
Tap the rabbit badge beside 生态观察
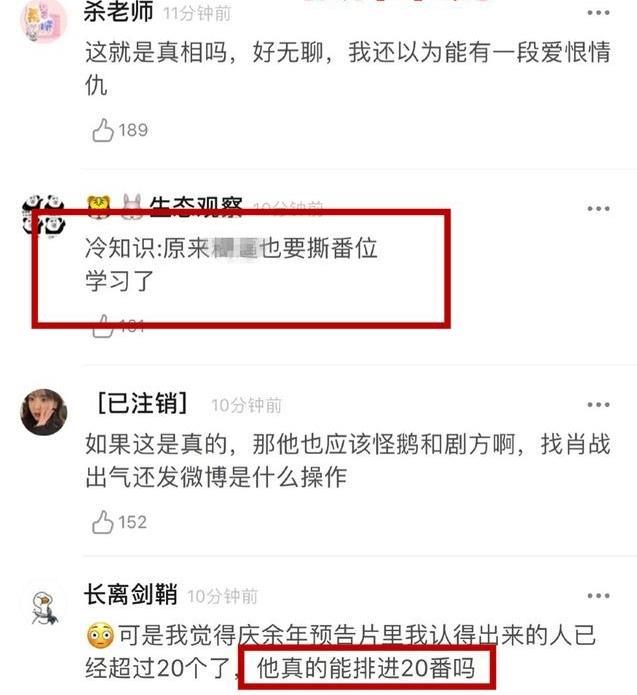131,206
